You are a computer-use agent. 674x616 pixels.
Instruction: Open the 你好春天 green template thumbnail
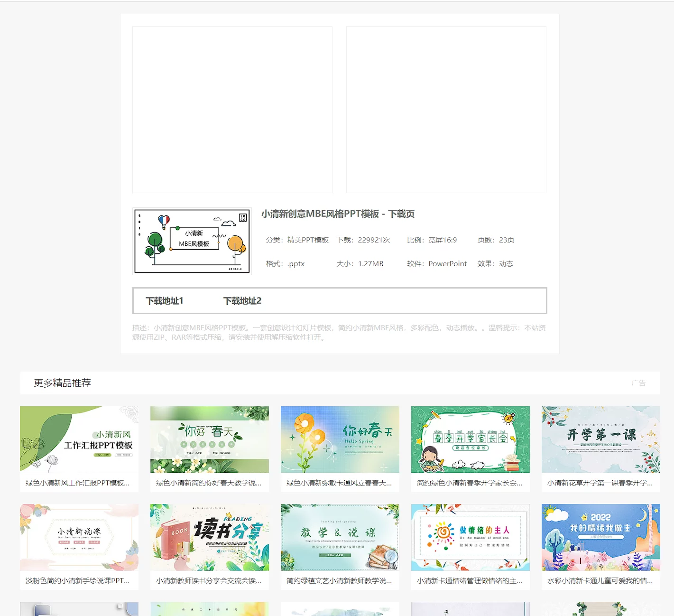(x=209, y=439)
